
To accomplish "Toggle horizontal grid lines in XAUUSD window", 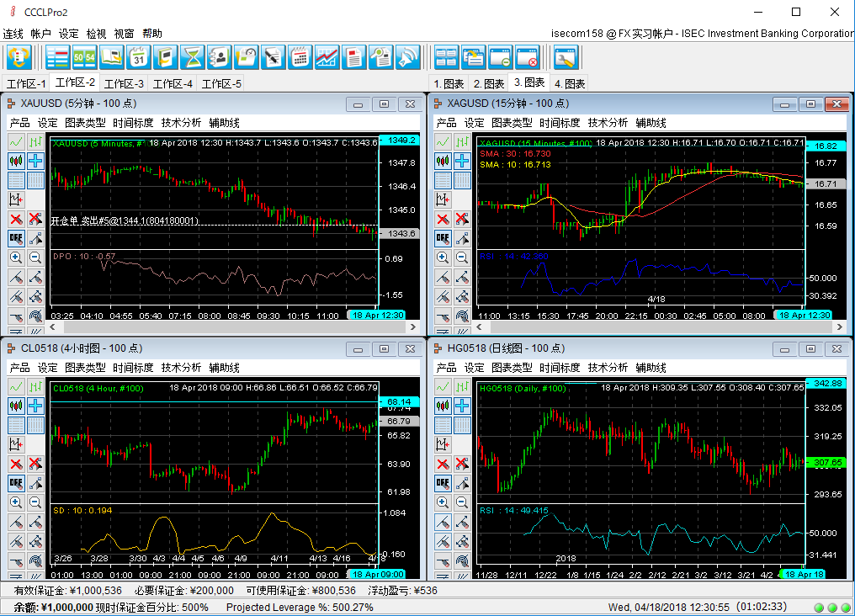I will (16, 180).
